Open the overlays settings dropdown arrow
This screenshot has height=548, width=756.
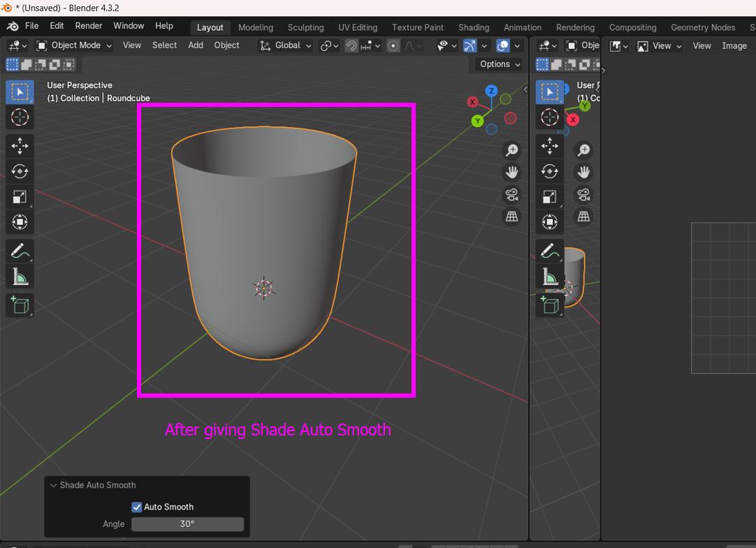(x=517, y=46)
